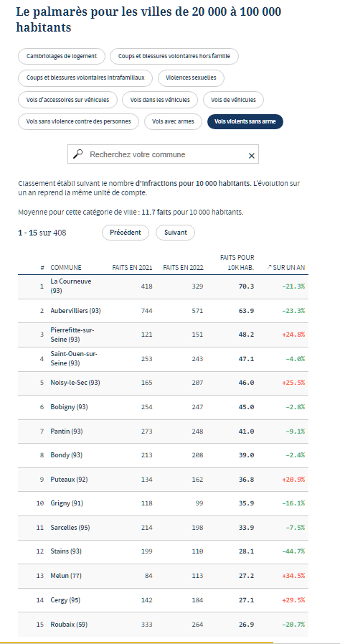340x644 pixels.
Task: Choose Coups et blessures volontaires intrafamiliaux filter
Action: pos(85,78)
